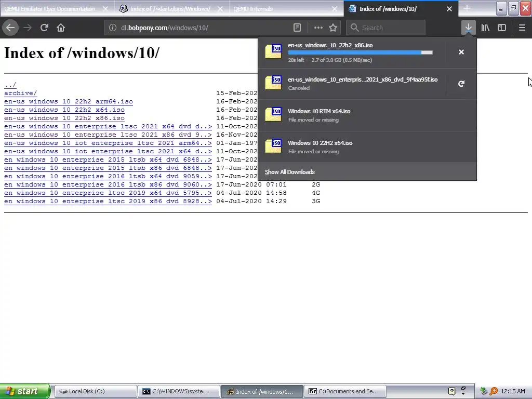The width and height of the screenshot is (532, 399).
Task: Click the network icon in system tray
Action: [x=484, y=391]
